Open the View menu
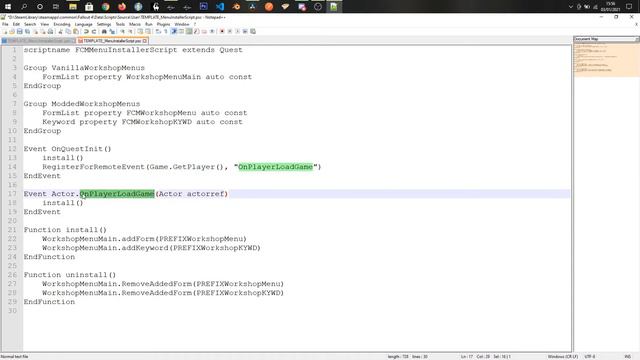Screen dimensions: 640x360 pyautogui.click(x=44, y=24)
